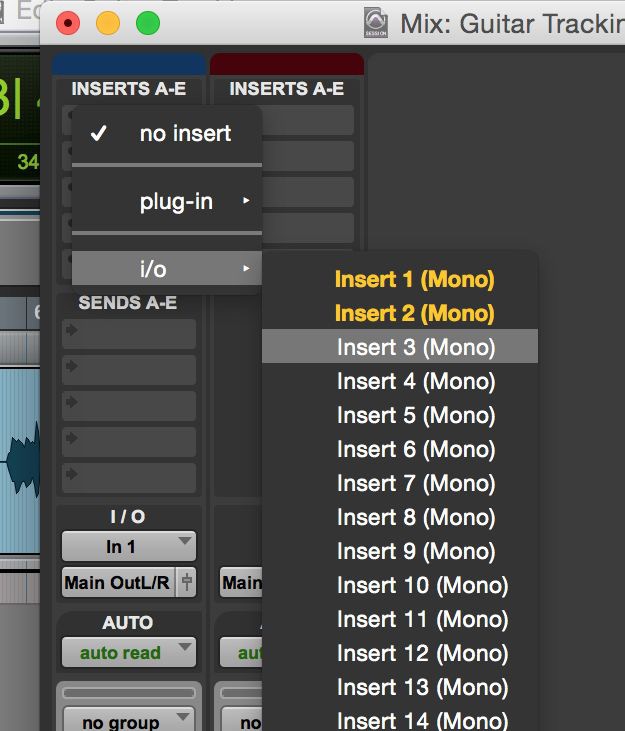
Task: Choose Insert 5 (Mono)
Action: click(x=400, y=415)
